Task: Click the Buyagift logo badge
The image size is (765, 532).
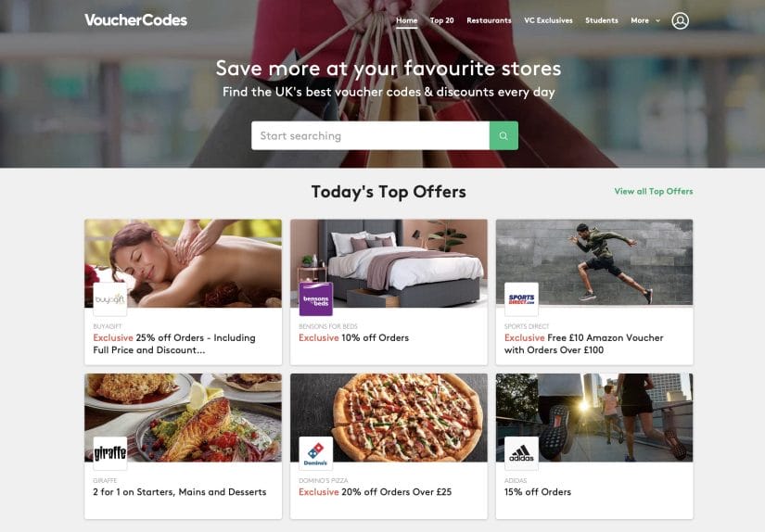Action: (109, 298)
